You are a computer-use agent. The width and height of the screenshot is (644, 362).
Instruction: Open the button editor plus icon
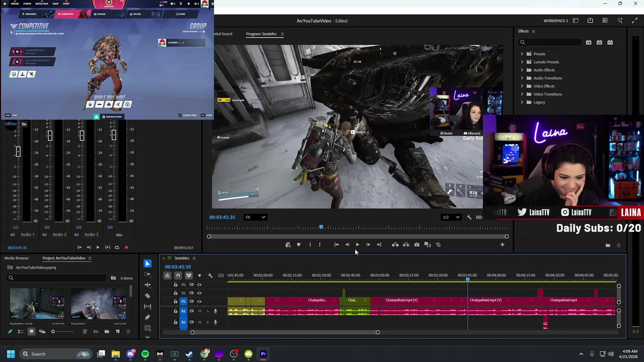click(x=502, y=245)
